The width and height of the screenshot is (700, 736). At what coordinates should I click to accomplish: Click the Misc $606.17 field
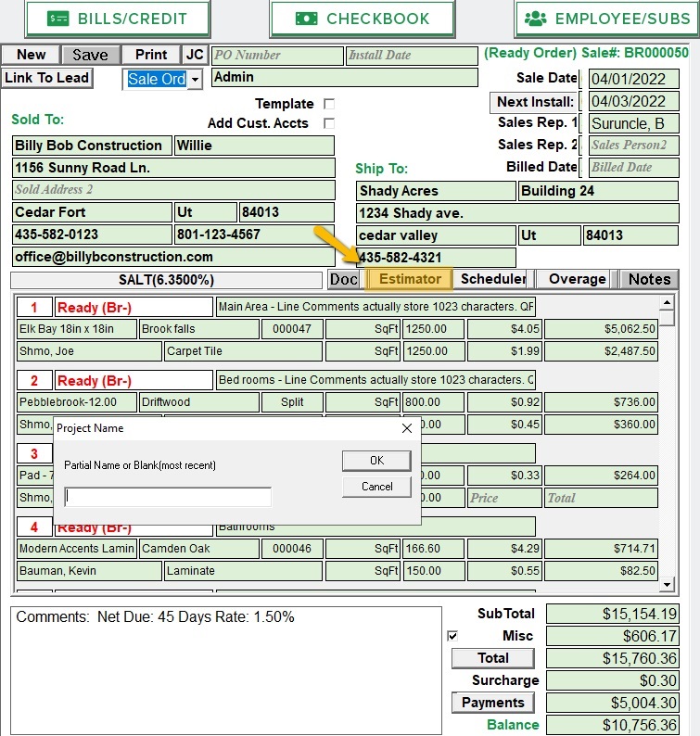coord(613,636)
